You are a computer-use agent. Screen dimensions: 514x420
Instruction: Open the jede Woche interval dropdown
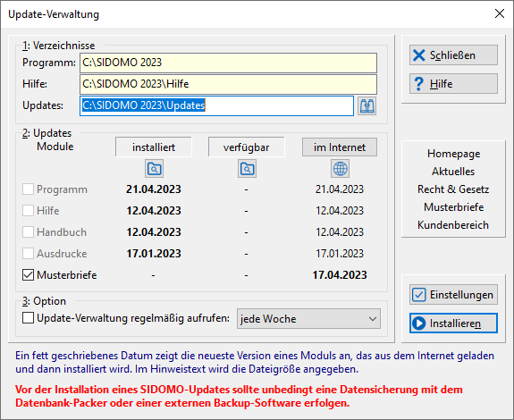coord(308,318)
